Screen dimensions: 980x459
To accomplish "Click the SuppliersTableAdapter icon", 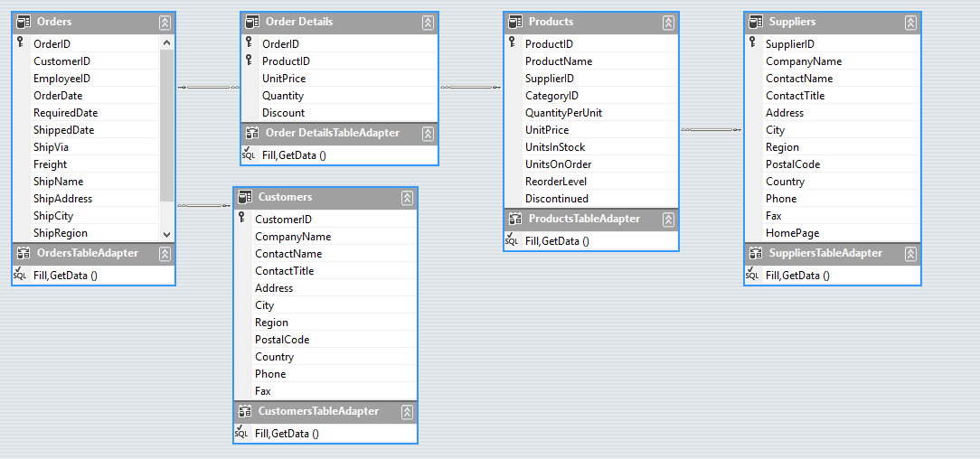I will click(x=757, y=254).
